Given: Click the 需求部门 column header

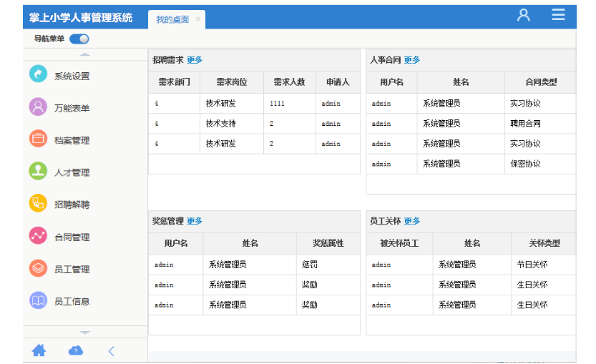Looking at the screenshot, I should [x=174, y=82].
